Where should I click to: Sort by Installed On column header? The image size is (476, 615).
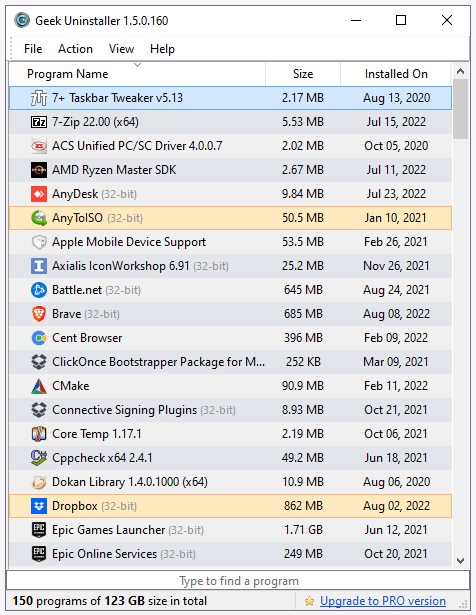pos(396,74)
